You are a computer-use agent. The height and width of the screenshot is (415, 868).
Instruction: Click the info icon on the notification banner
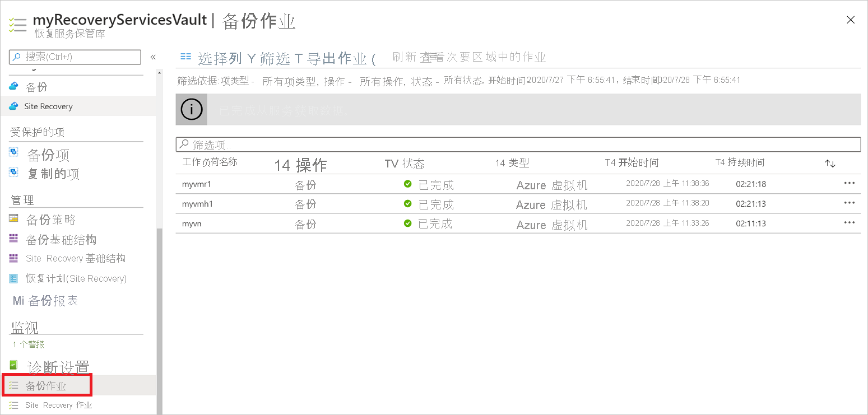(x=191, y=109)
